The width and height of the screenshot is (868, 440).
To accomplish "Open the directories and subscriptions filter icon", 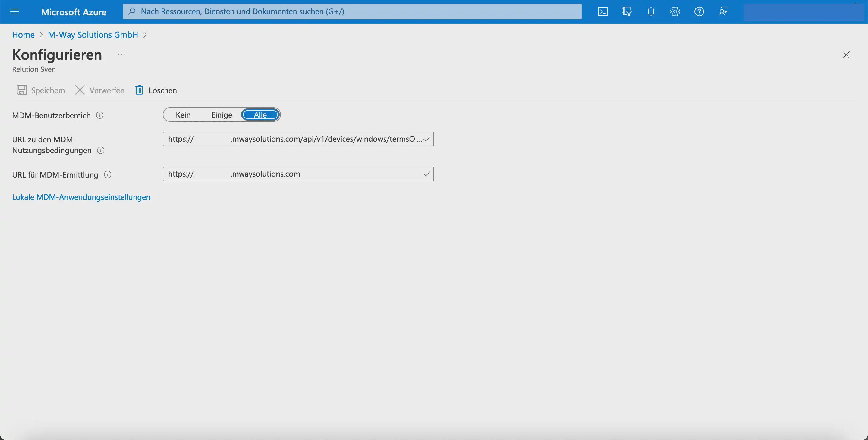I will click(627, 12).
